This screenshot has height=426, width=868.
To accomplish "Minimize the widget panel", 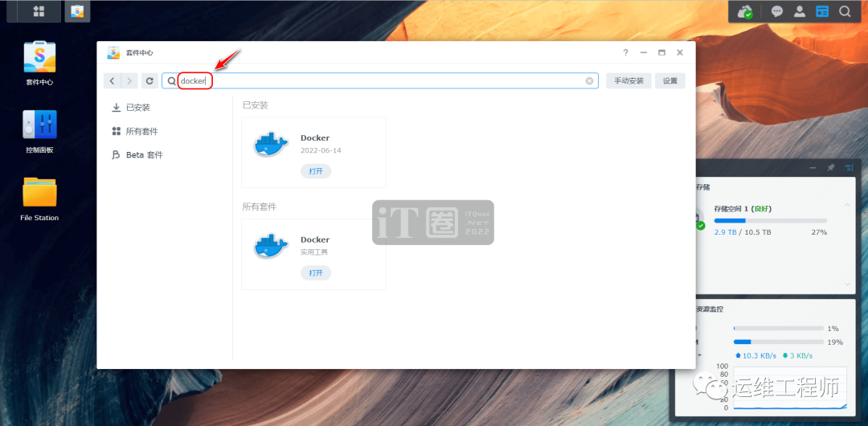I will (x=813, y=167).
